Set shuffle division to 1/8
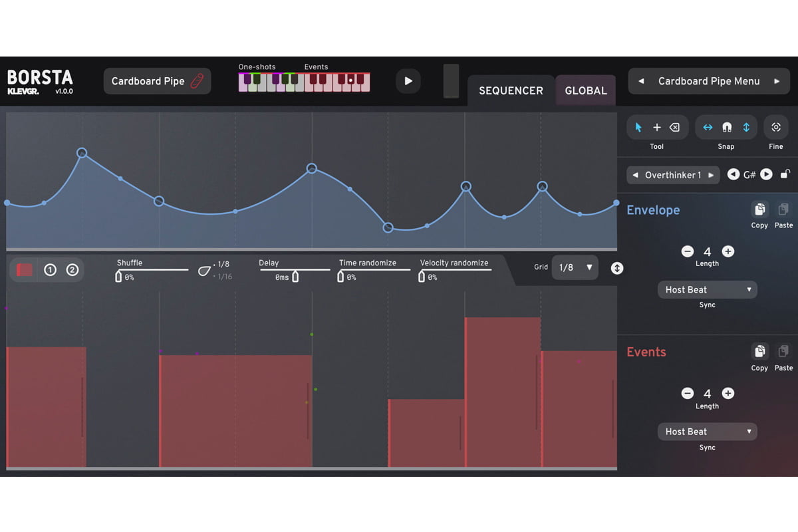 (222, 265)
